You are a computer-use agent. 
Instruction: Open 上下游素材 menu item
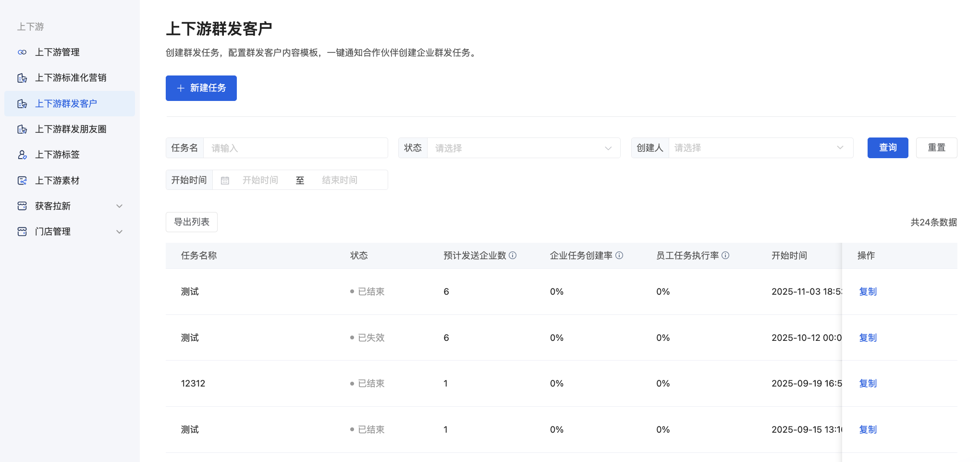click(70, 181)
